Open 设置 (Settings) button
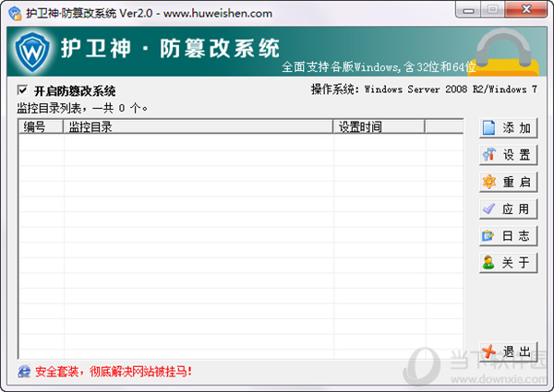The width and height of the screenshot is (554, 392). (x=508, y=155)
